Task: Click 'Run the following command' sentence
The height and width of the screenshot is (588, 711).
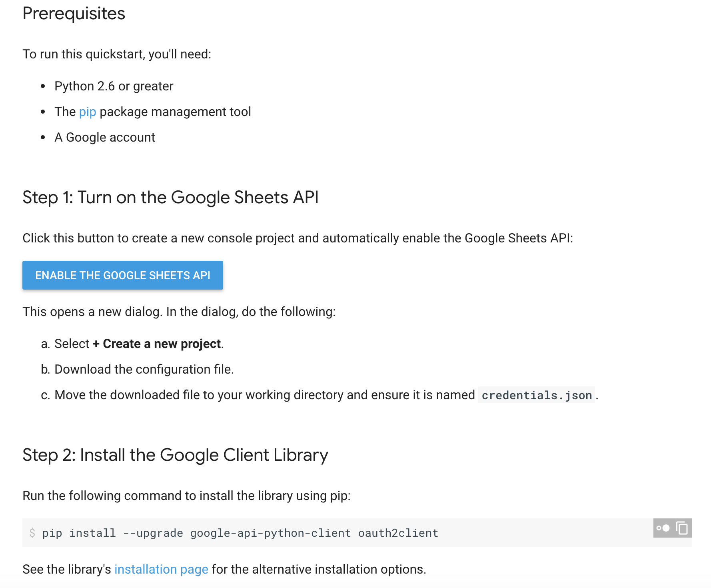Action: coord(186,496)
